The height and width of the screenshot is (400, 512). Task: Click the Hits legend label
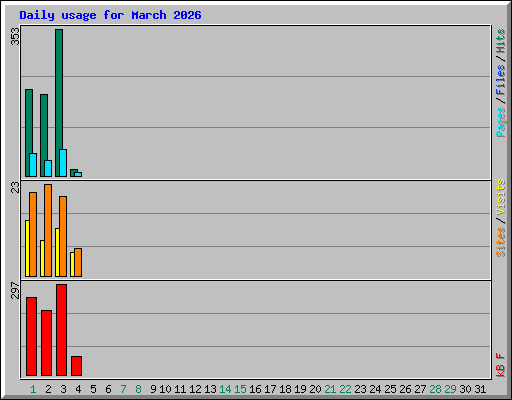click(501, 41)
